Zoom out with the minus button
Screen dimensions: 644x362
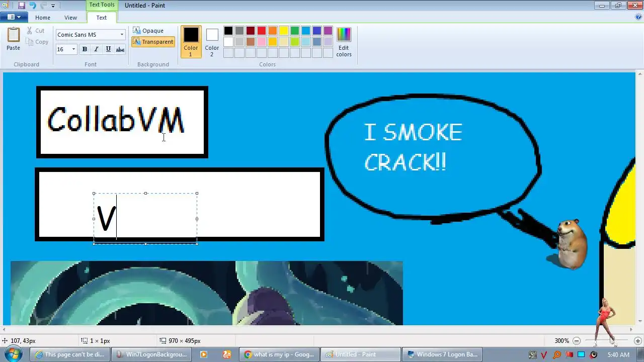pyautogui.click(x=577, y=341)
